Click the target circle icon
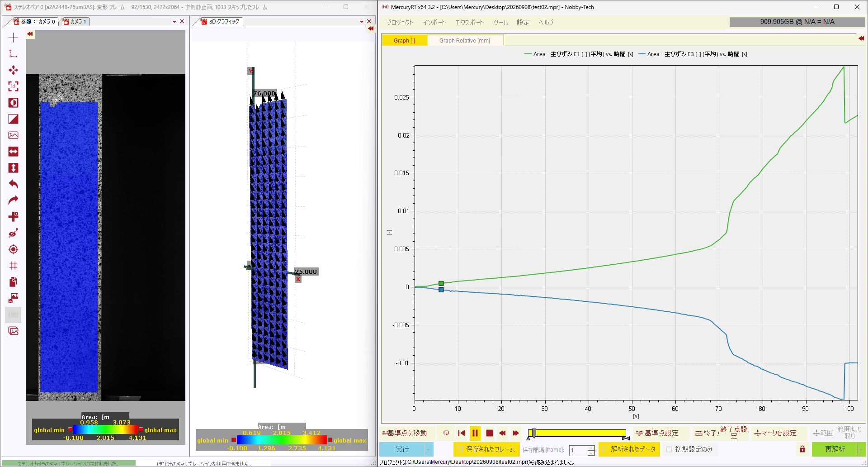This screenshot has height=467, width=868. click(13, 249)
